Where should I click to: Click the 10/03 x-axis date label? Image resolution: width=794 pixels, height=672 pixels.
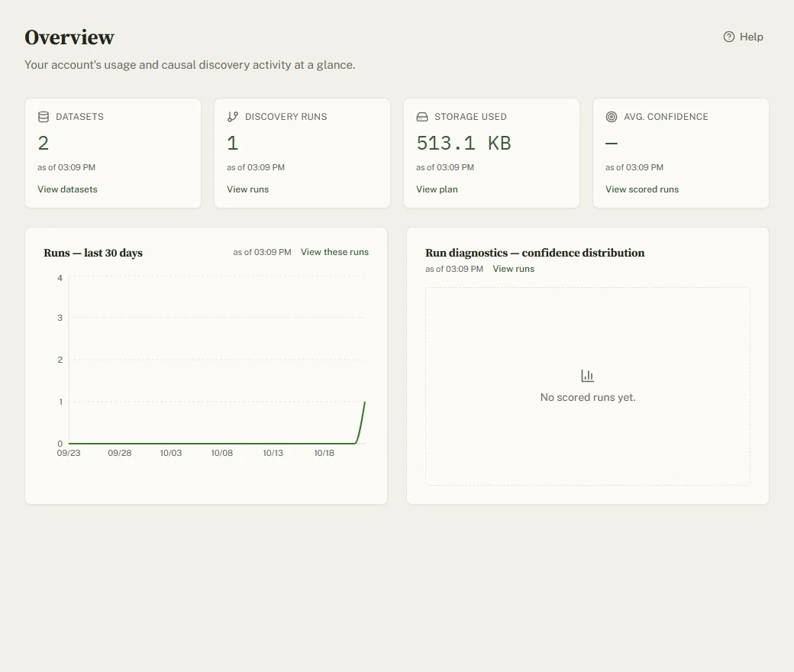(171, 454)
